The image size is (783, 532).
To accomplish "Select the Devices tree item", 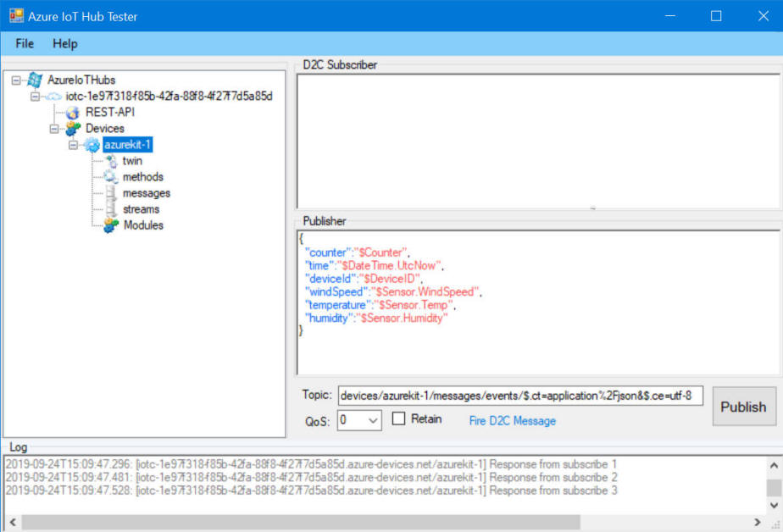I will [105, 128].
